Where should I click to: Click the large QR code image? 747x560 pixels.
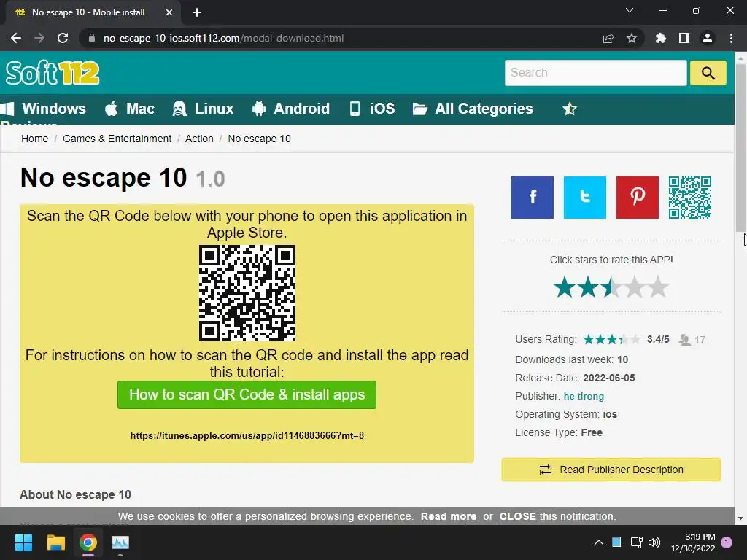(x=247, y=293)
